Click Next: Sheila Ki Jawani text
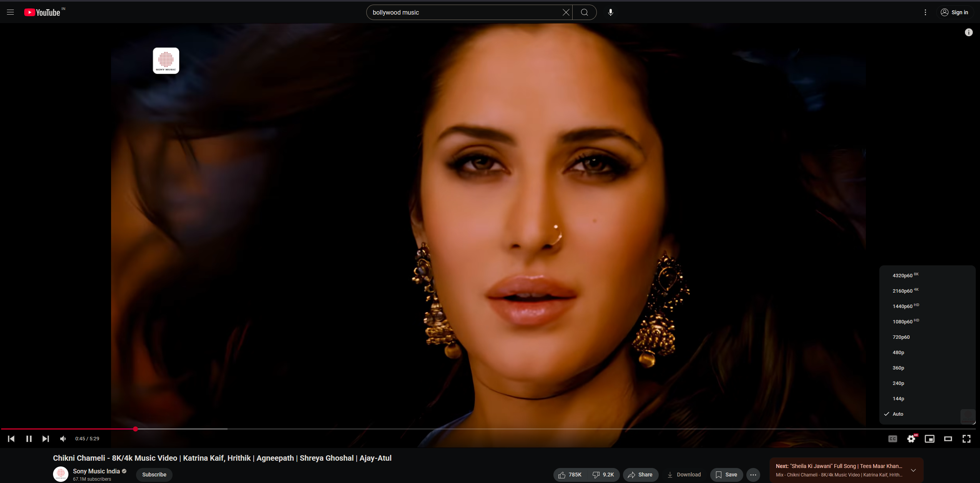Screen dimensions: 980x483 [x=839, y=466]
